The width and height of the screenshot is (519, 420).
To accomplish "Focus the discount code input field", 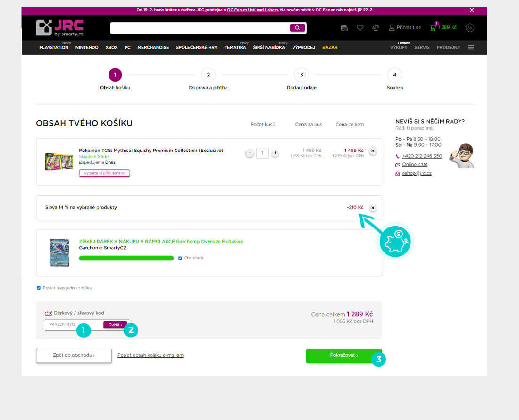I will click(74, 325).
